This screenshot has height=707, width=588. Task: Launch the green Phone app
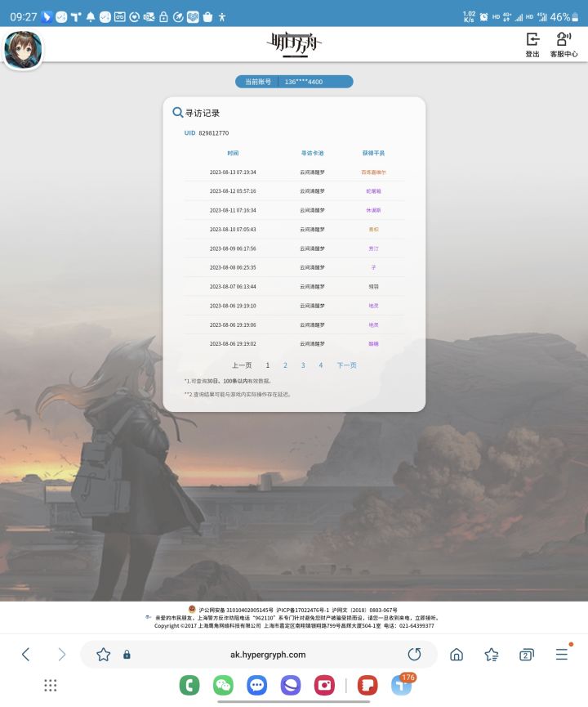(189, 686)
